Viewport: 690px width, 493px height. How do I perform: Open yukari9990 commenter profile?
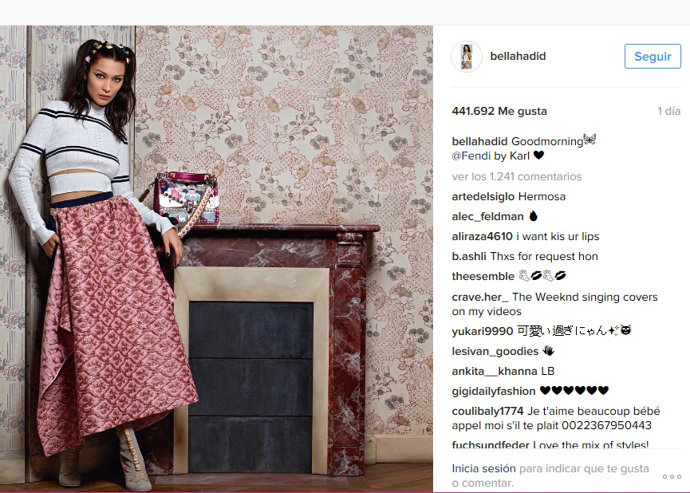482,331
